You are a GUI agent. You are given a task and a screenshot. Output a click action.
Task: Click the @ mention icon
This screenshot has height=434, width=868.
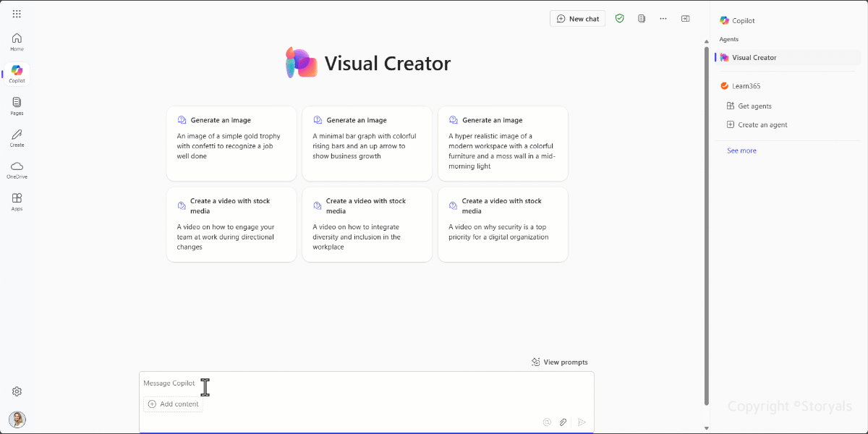547,422
